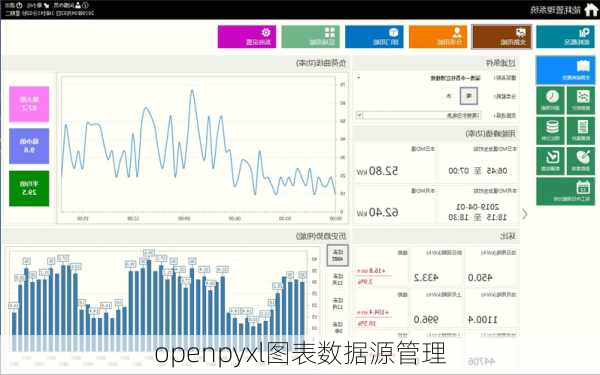Click the load curve line chart
600x375 pixels.
coord(203,147)
